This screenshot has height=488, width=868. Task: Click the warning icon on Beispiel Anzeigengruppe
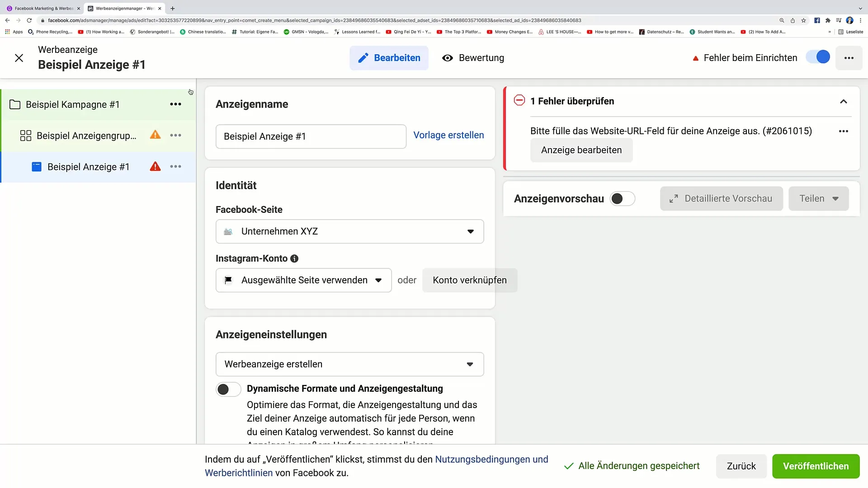coord(156,136)
